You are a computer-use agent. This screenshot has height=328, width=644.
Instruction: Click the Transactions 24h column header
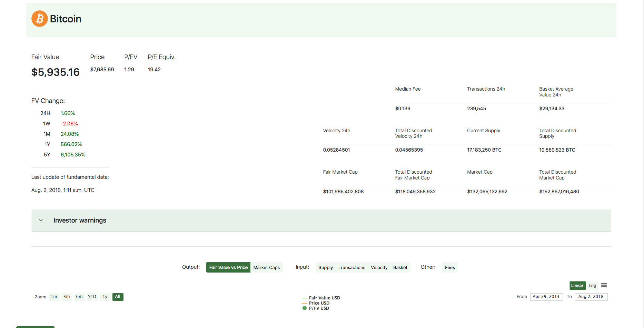coord(486,89)
